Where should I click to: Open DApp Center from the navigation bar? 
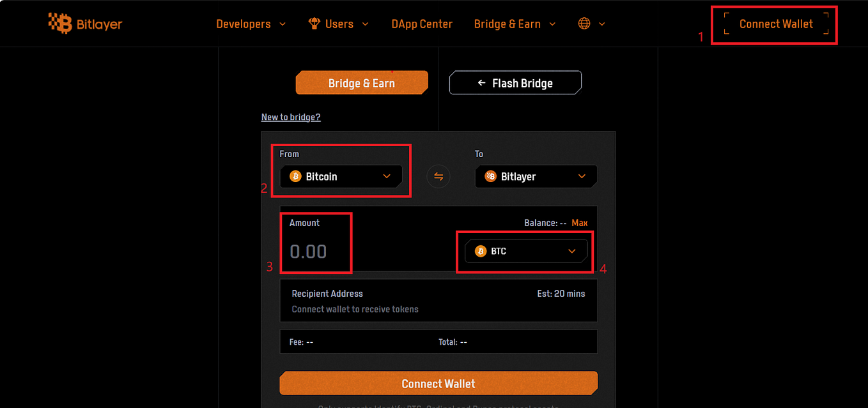coord(422,24)
